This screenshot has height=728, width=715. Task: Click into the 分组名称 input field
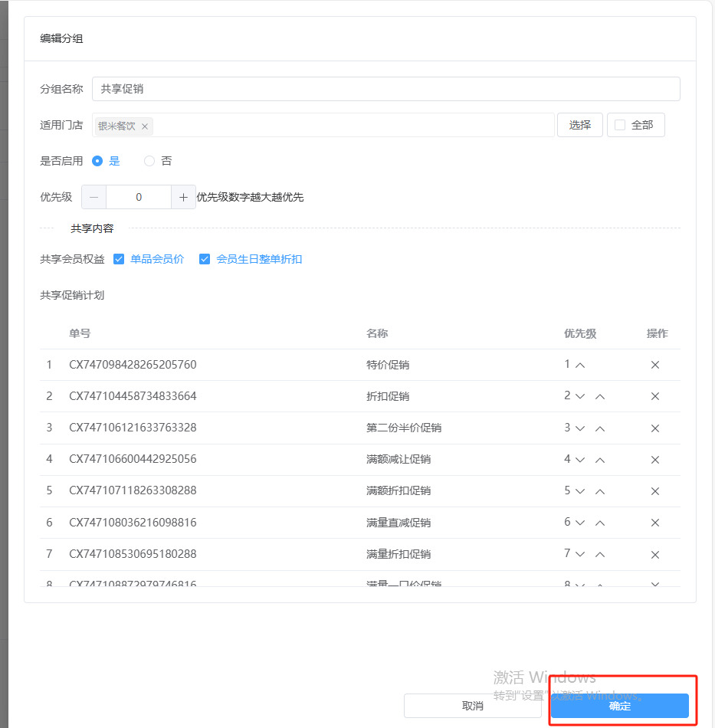[x=385, y=89]
